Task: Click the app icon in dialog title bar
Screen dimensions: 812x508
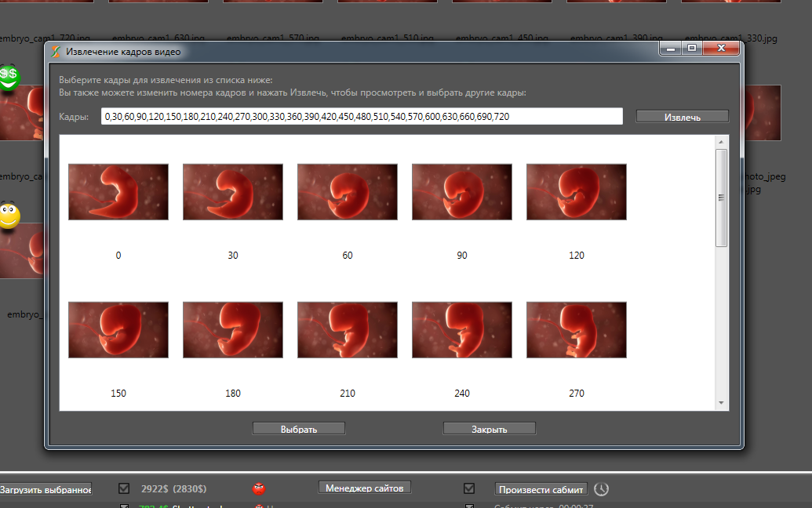Action: (x=56, y=52)
